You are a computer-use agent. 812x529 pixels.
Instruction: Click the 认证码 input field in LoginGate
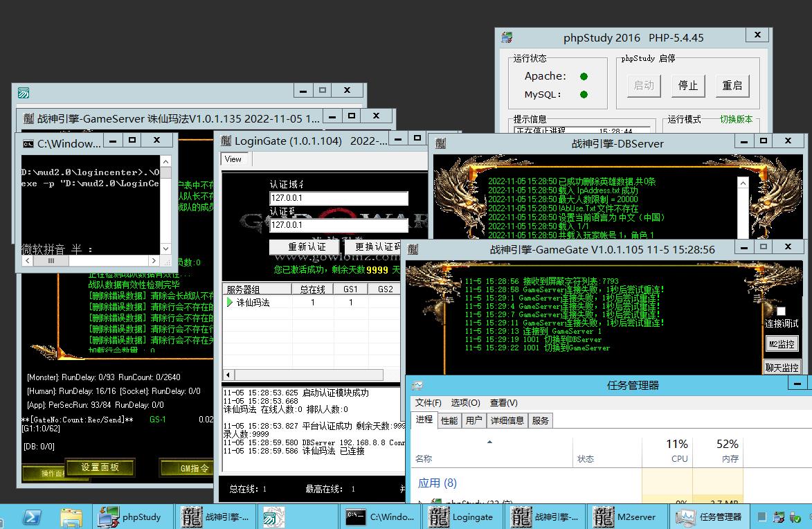(x=339, y=225)
